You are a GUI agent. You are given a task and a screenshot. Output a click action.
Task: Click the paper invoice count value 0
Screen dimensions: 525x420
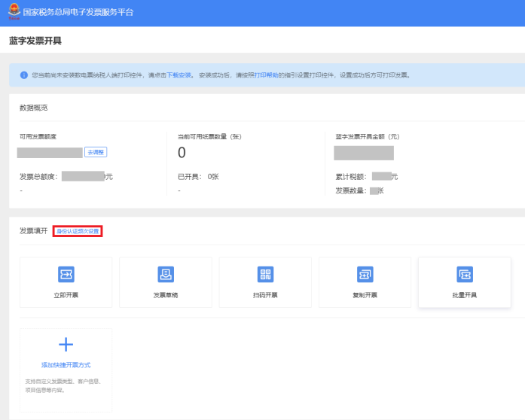[182, 154]
